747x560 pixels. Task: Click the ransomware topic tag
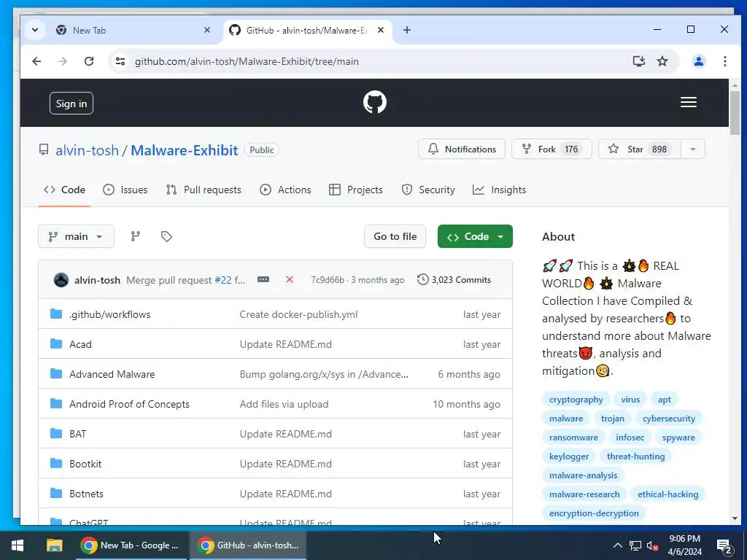click(573, 437)
